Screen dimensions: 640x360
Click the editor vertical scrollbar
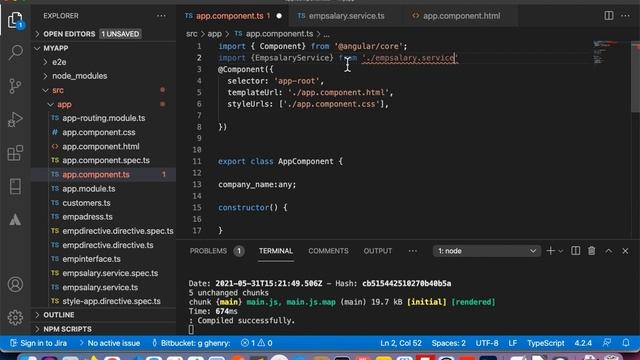[635, 76]
